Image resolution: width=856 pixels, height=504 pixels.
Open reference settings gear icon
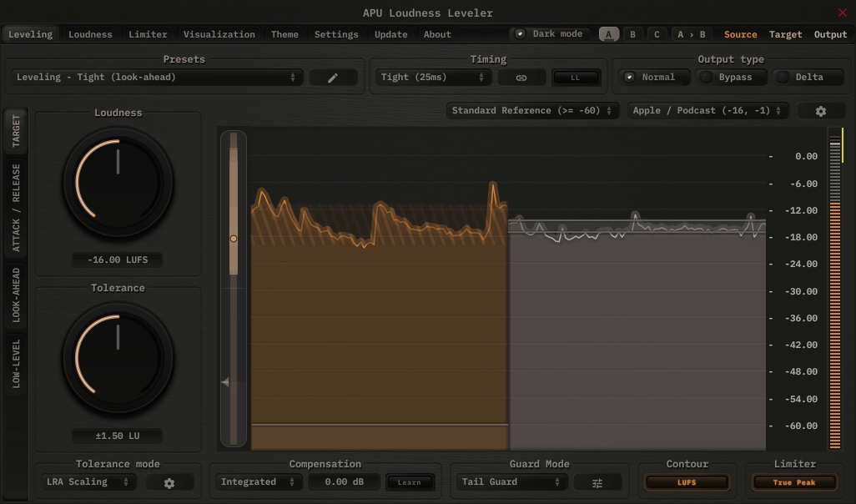(820, 111)
